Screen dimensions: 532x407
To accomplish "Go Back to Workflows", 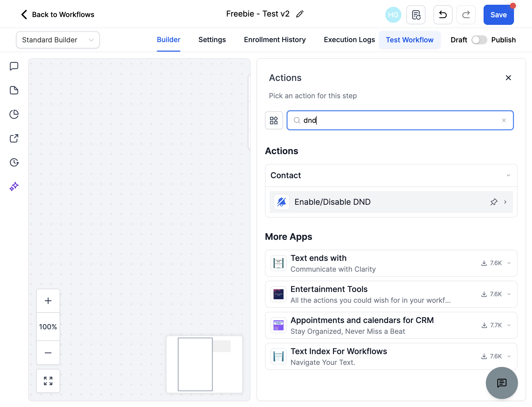I will [58, 15].
